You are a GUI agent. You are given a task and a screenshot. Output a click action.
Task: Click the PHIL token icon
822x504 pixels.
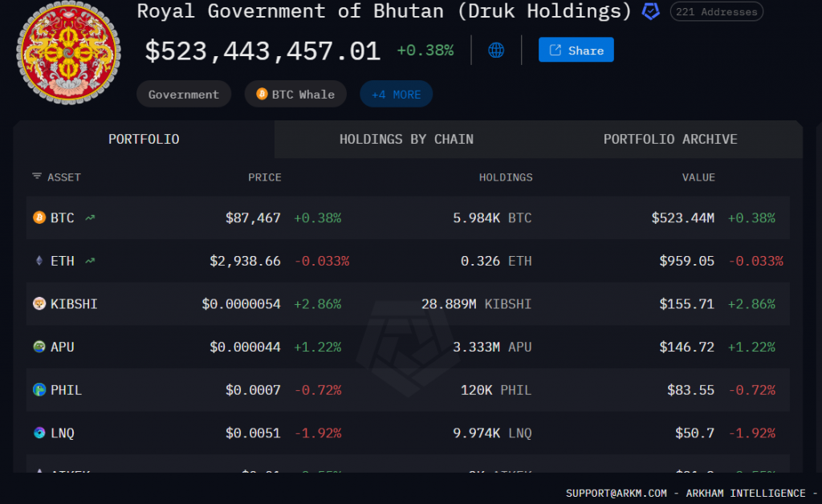pos(39,390)
